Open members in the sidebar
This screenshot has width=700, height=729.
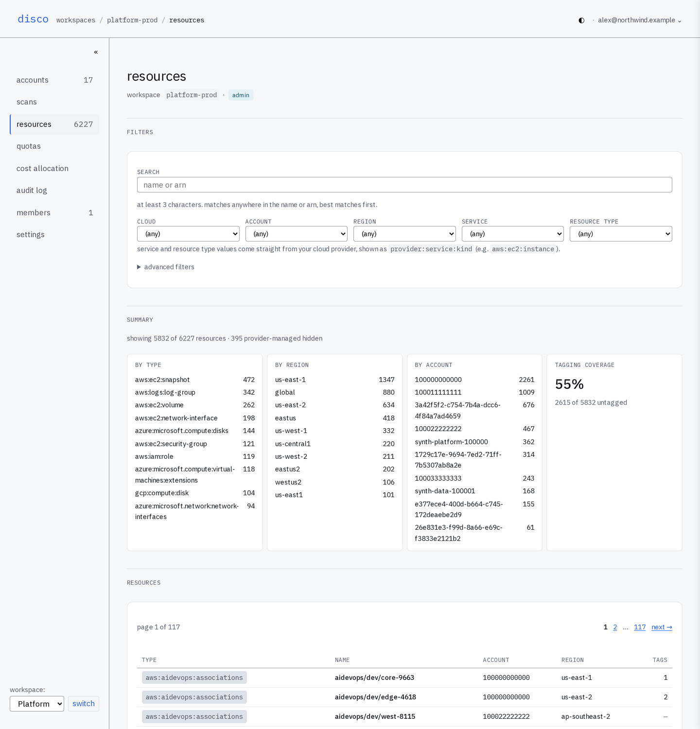click(x=54, y=213)
